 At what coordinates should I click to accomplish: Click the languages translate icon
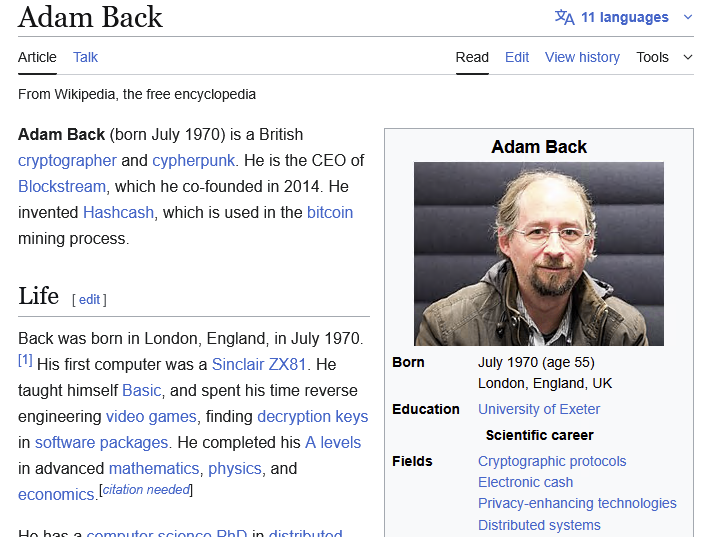(564, 17)
